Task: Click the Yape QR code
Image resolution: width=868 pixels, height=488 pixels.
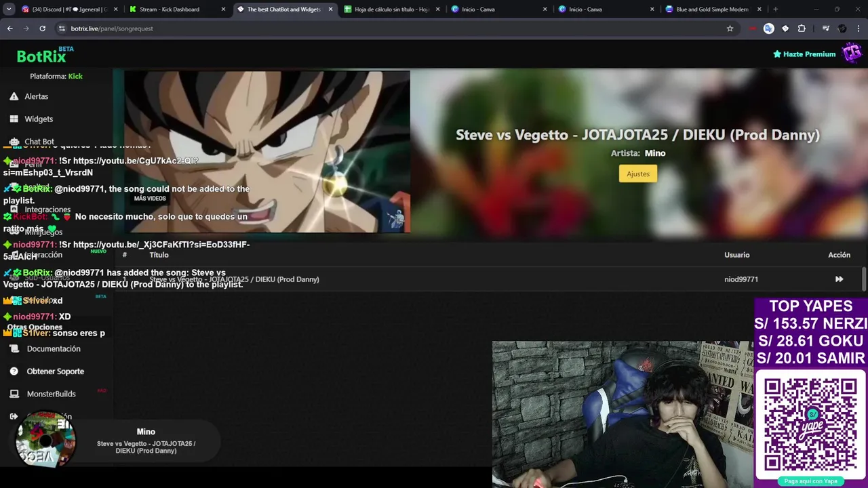Action: (810, 424)
